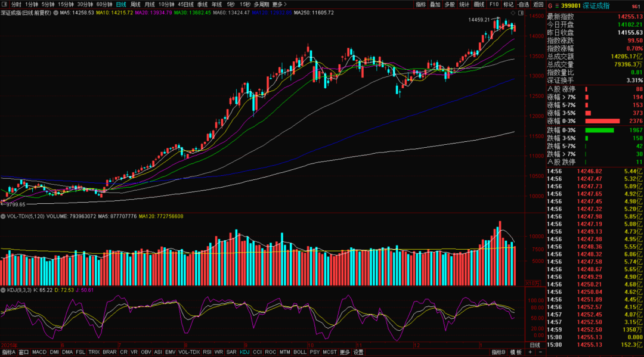Switch chart to 周线 weekly period
This screenshot has width=644, height=357.
(x=135, y=4)
